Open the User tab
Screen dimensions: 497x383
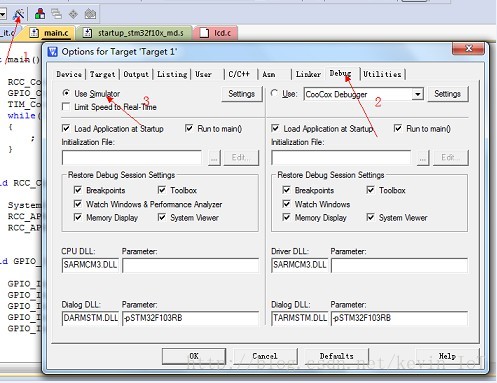pyautogui.click(x=203, y=74)
